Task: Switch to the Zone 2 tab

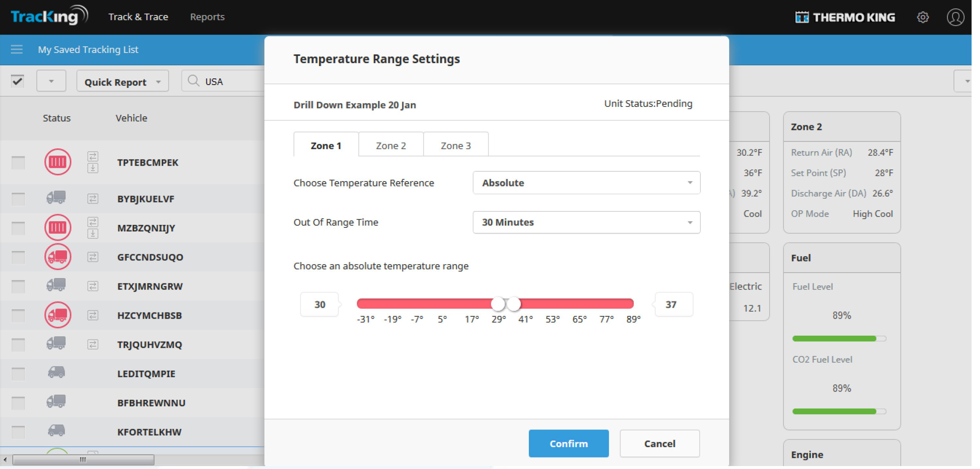Action: [x=391, y=145]
